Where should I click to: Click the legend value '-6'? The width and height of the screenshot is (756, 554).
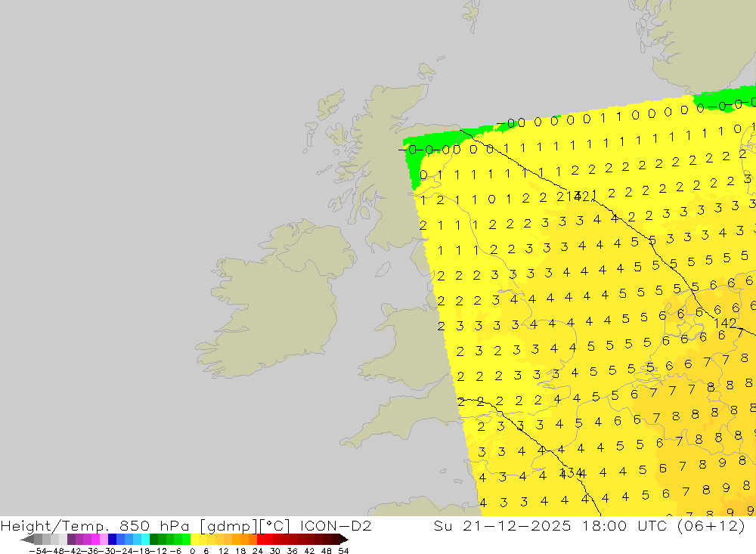coord(175,551)
